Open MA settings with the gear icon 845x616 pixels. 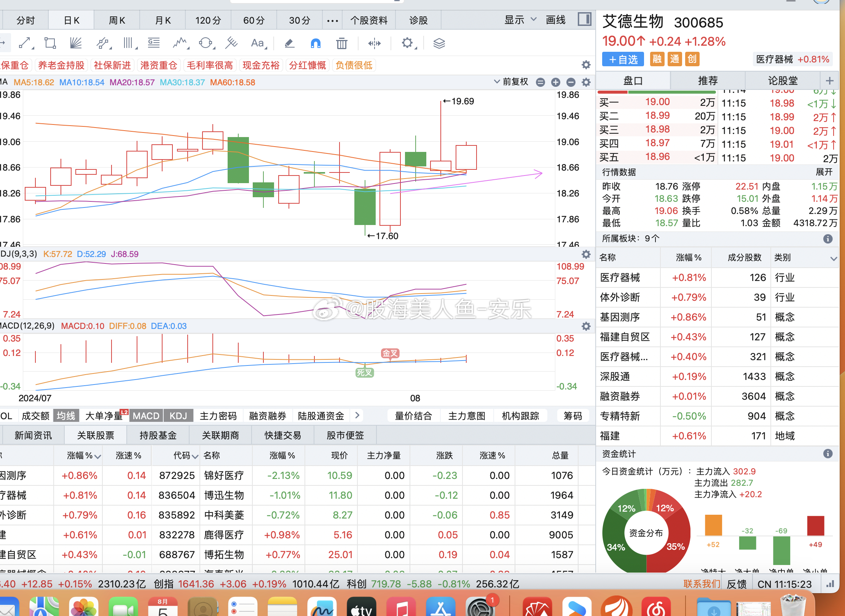click(x=586, y=82)
